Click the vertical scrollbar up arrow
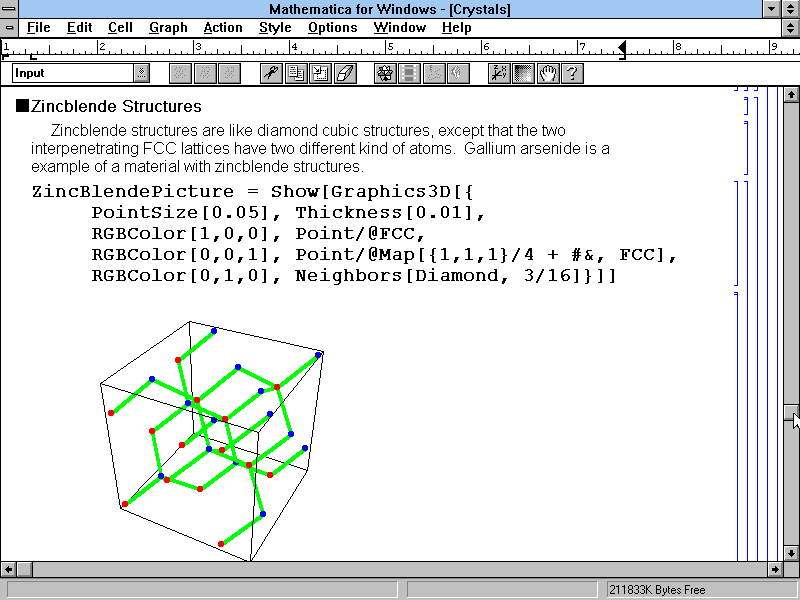The width and height of the screenshot is (800, 600). coord(791,94)
